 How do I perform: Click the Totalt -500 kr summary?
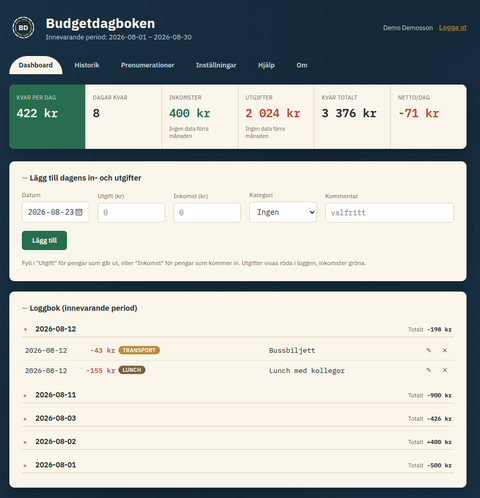pyautogui.click(x=430, y=465)
